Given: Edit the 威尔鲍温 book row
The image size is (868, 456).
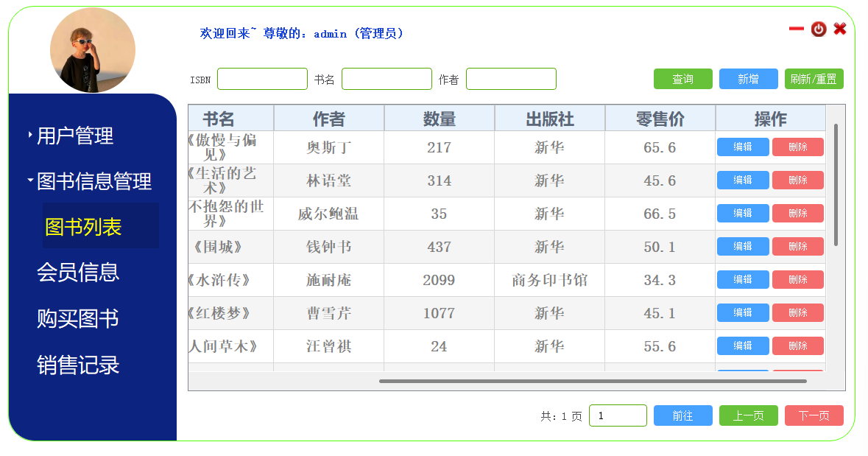Looking at the screenshot, I should click(x=743, y=214).
